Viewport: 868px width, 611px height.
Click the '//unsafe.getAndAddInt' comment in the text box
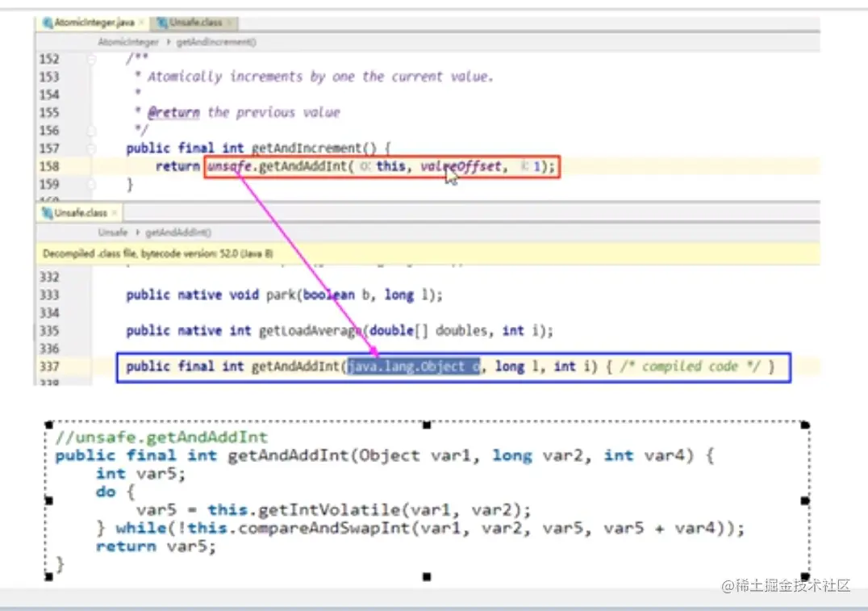161,437
